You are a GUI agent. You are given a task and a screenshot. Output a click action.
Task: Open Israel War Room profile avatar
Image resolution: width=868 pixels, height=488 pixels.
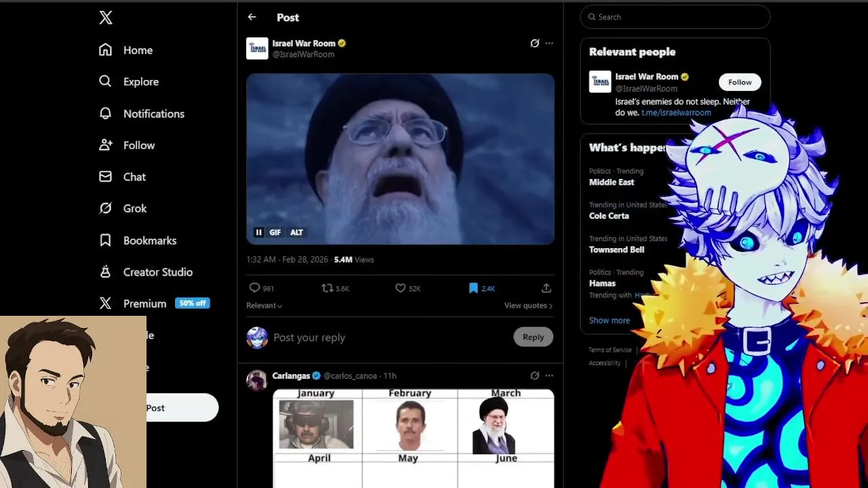(257, 48)
